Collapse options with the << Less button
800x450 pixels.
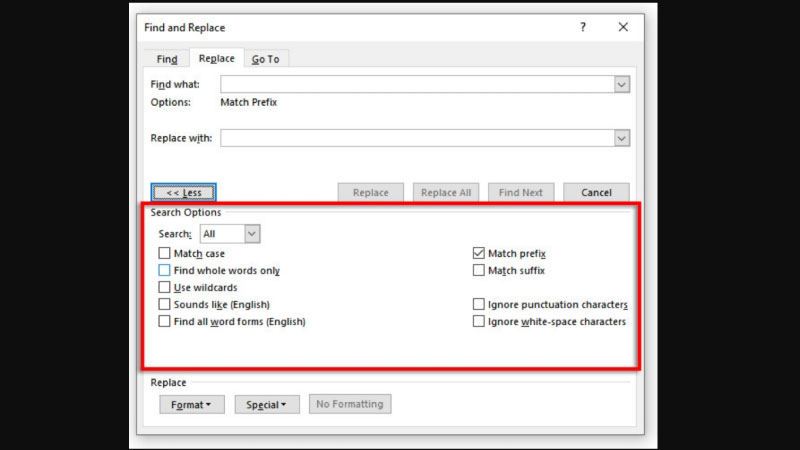184,192
